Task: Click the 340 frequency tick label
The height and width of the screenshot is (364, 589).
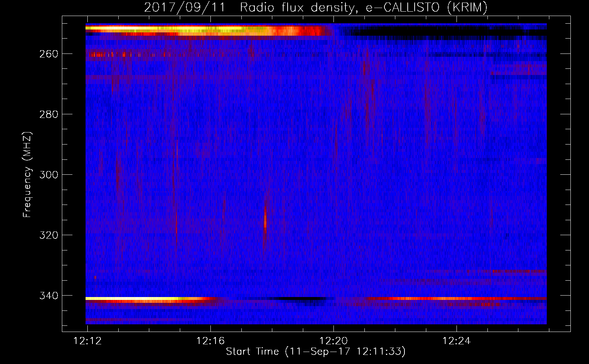Action: point(49,296)
